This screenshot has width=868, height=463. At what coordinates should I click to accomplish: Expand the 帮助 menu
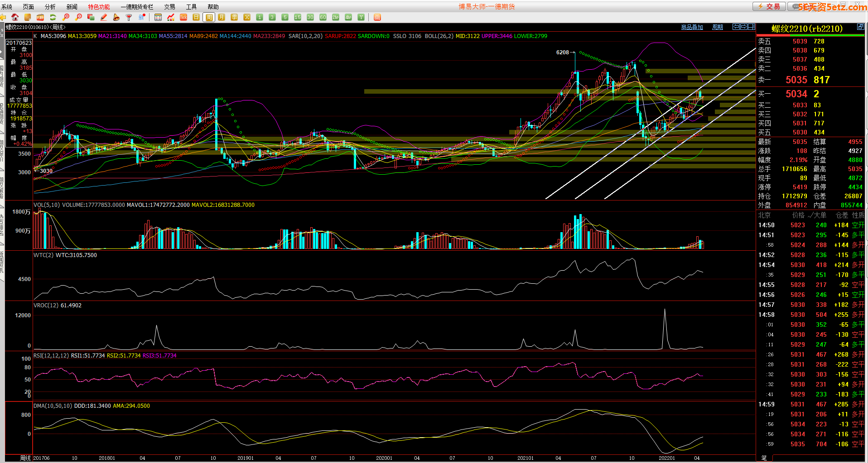coord(213,7)
